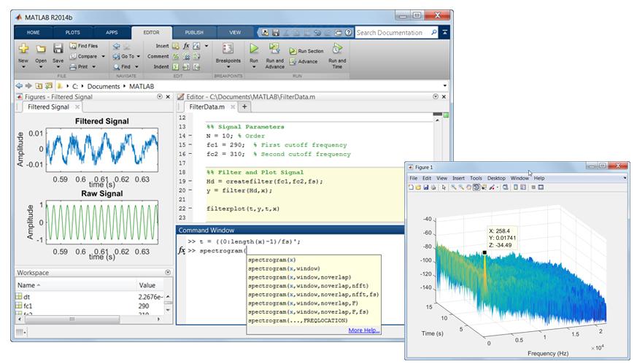Expand the Compare dropdown
The height and width of the screenshot is (364, 637).
(103, 56)
